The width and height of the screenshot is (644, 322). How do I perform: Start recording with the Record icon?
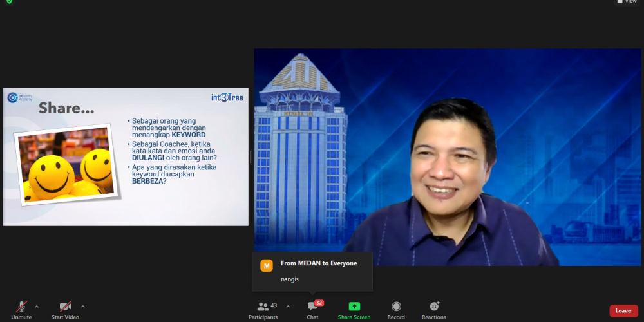click(x=396, y=307)
